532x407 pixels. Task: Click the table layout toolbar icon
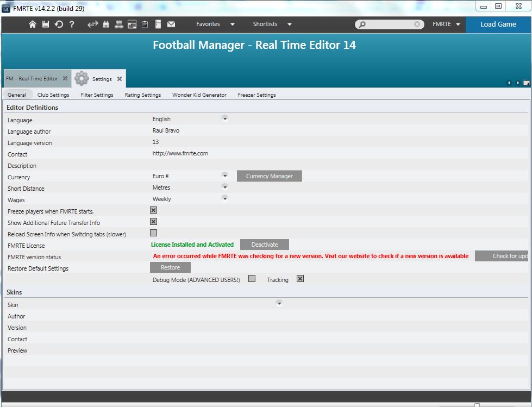tap(132, 24)
